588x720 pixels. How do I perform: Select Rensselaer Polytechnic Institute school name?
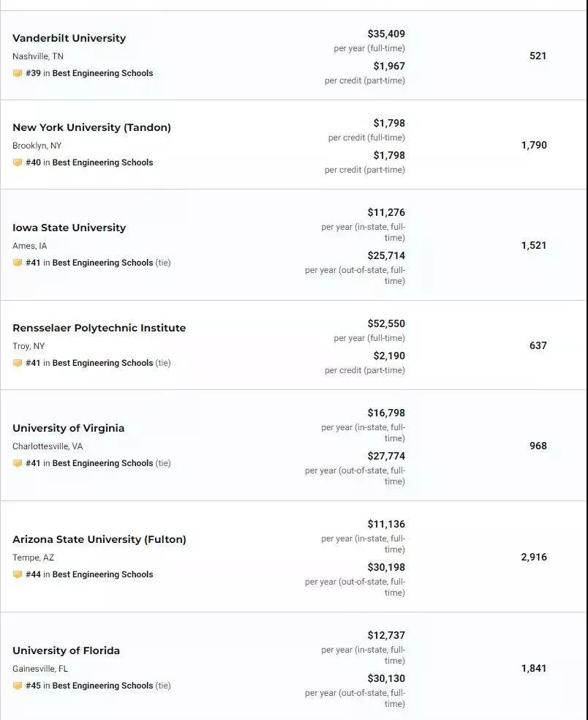pos(99,328)
